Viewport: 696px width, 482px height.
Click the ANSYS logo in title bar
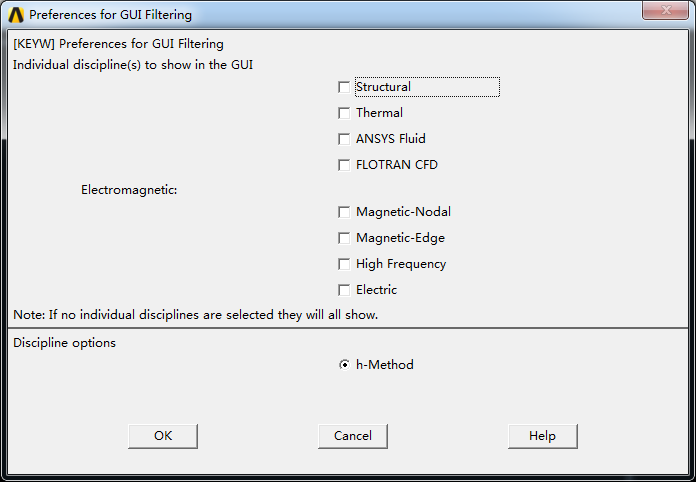pos(16,15)
